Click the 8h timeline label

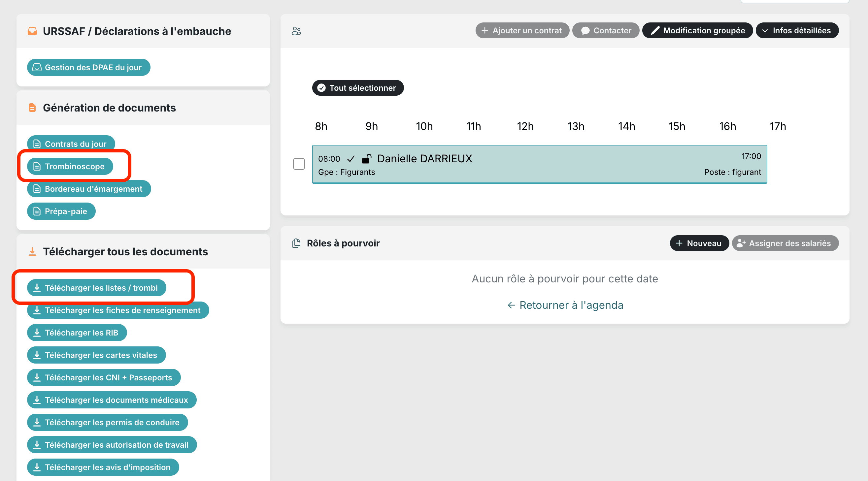point(321,126)
